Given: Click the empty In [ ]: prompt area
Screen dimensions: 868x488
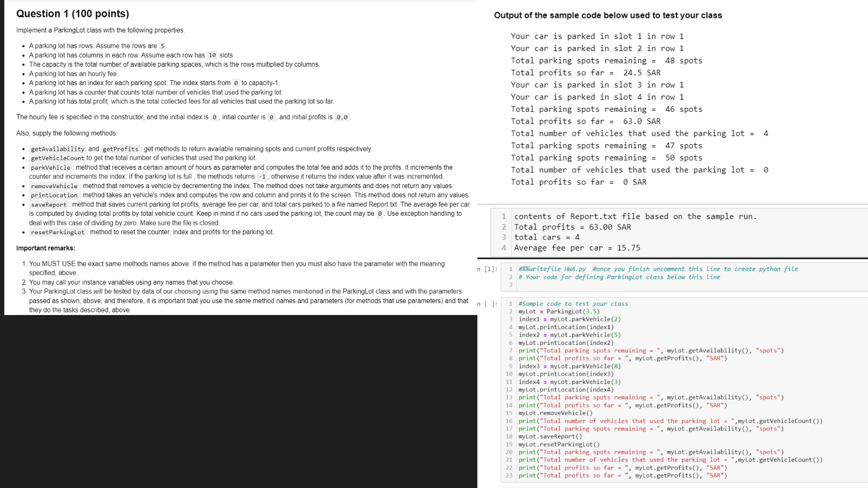Looking at the screenshot, I should tap(488, 304).
